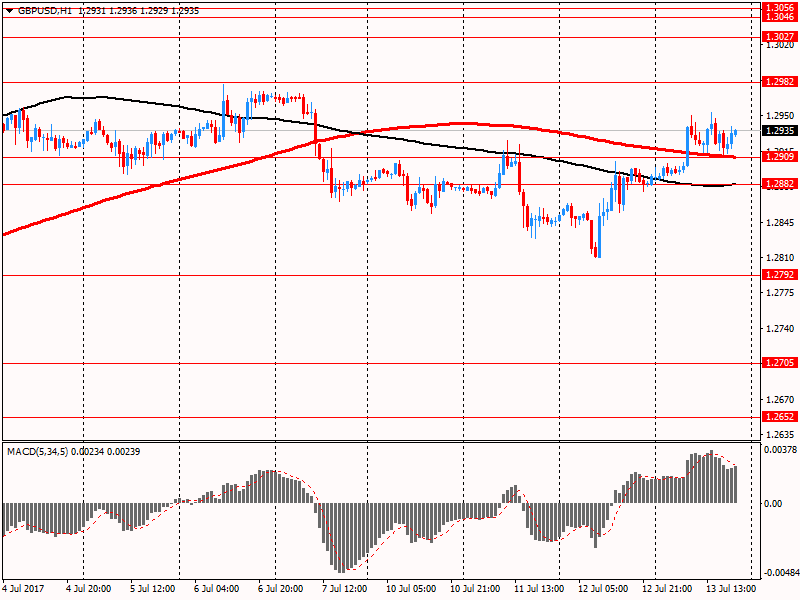The width and height of the screenshot is (800, 600).
Task: Click the 0.00378 MACD axis value
Action: pyautogui.click(x=780, y=449)
